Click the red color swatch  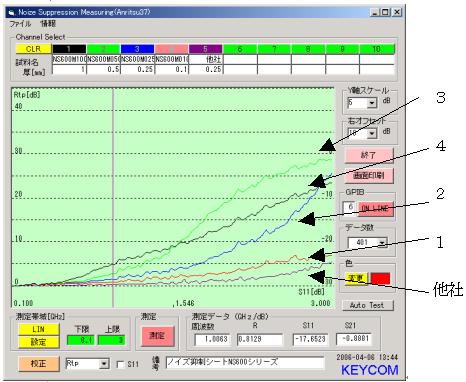(x=380, y=278)
